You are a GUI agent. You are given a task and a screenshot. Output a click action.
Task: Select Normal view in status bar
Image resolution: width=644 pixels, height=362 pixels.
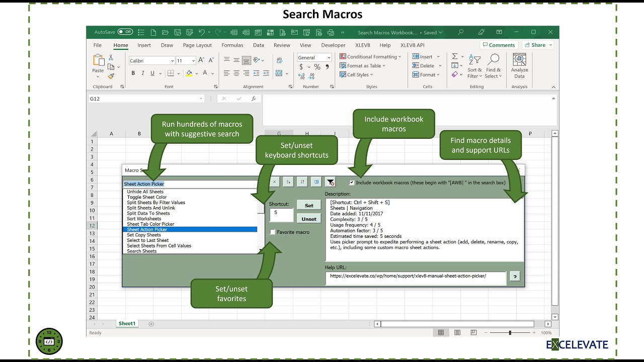tap(441, 332)
